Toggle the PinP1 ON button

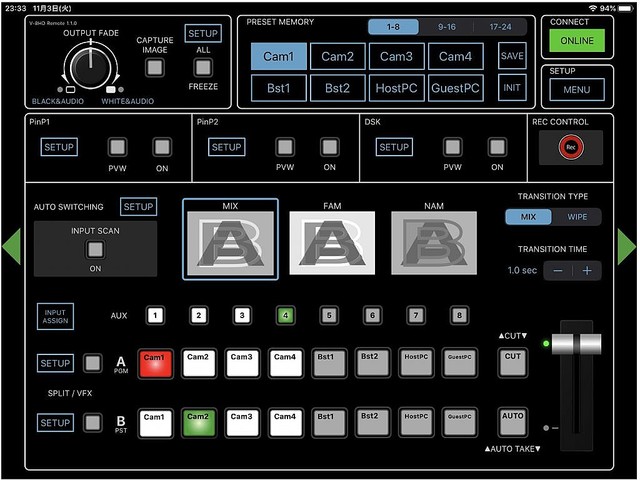click(x=161, y=147)
